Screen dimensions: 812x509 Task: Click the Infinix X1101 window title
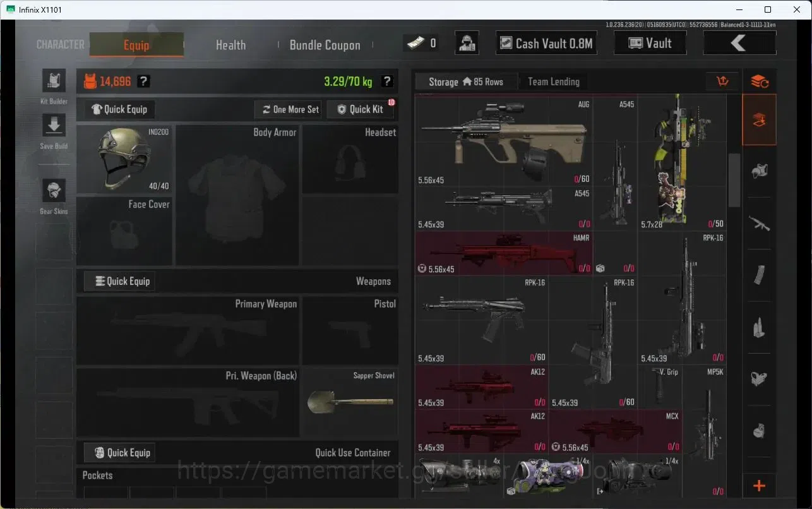(x=41, y=9)
